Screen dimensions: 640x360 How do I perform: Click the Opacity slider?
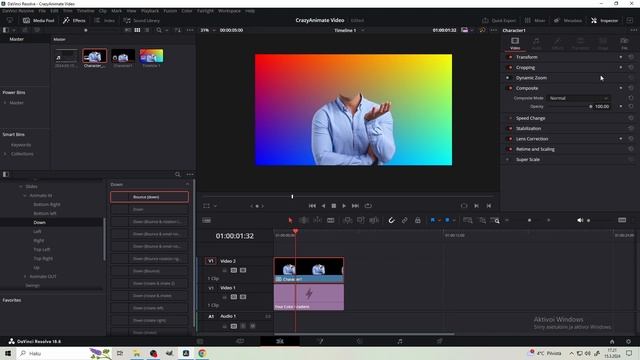point(569,107)
